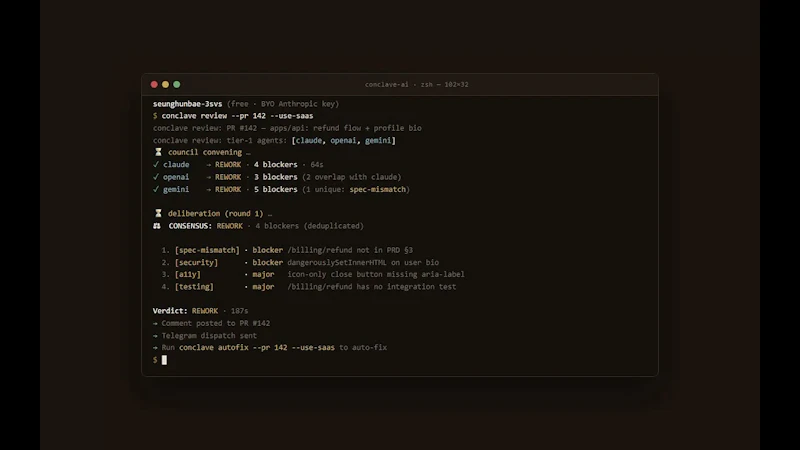The width and height of the screenshot is (800, 450).
Task: Click the checkmark next to claude
Action: click(156, 164)
